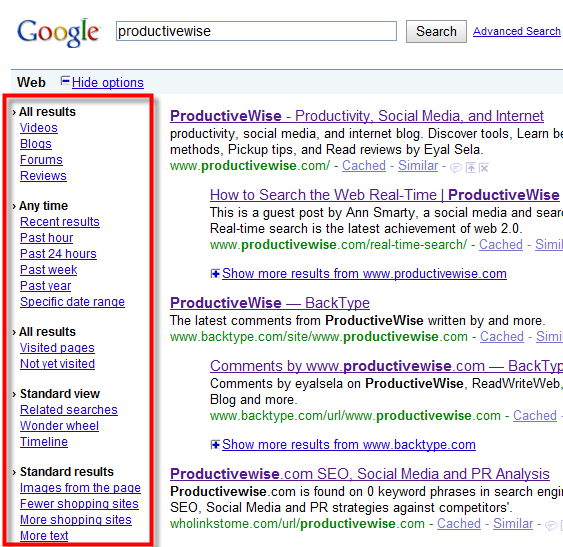Click the remove X icon on the first result
Viewport: 563px width, 547px height.
(484, 167)
